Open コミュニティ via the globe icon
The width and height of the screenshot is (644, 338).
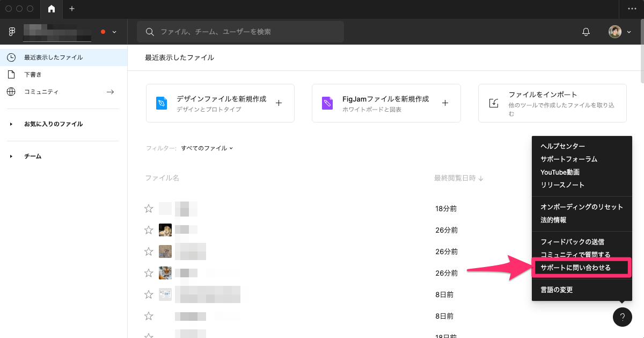[11, 91]
